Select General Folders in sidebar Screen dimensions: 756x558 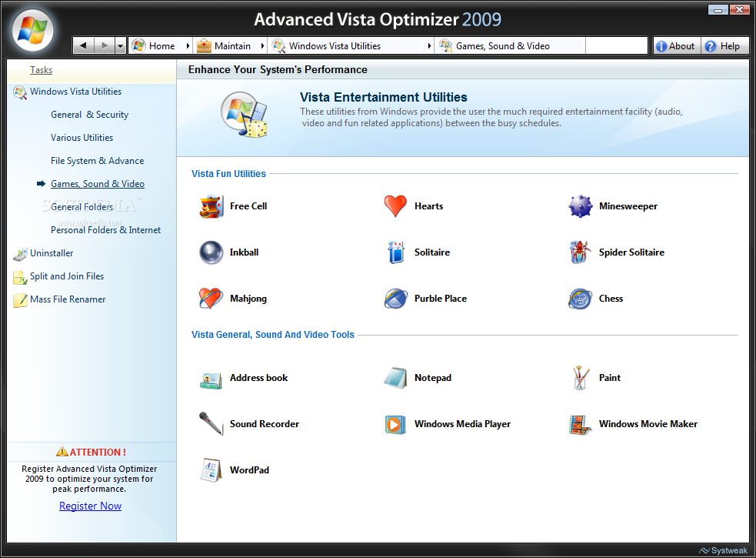(x=82, y=207)
